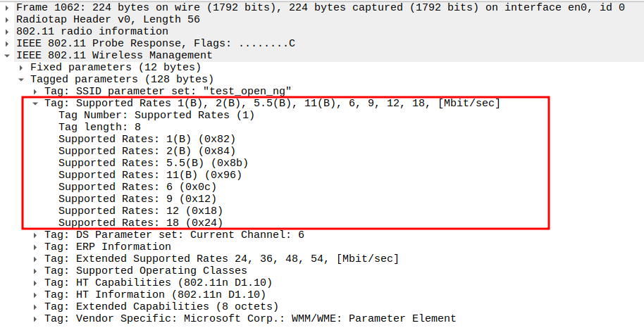This screenshot has height=328, width=644.
Task: Expand Extended Capabilities (8 octets) tag
Action: coord(36,307)
